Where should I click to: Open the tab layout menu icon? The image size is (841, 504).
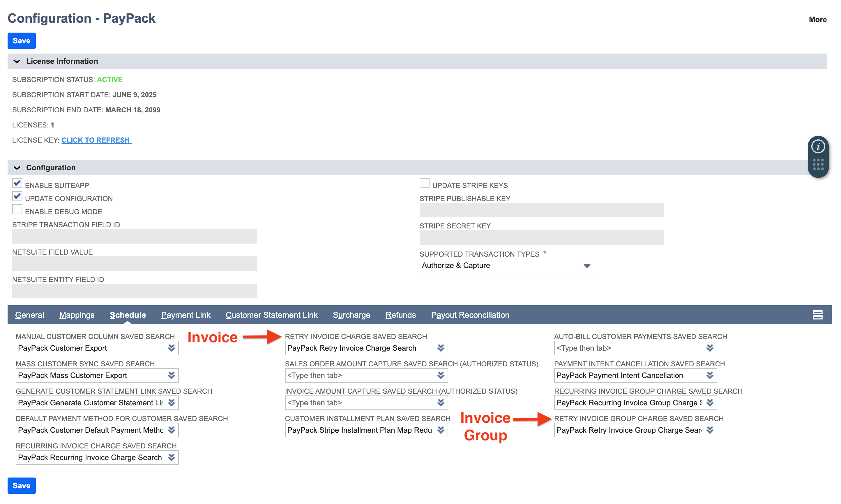point(817,315)
